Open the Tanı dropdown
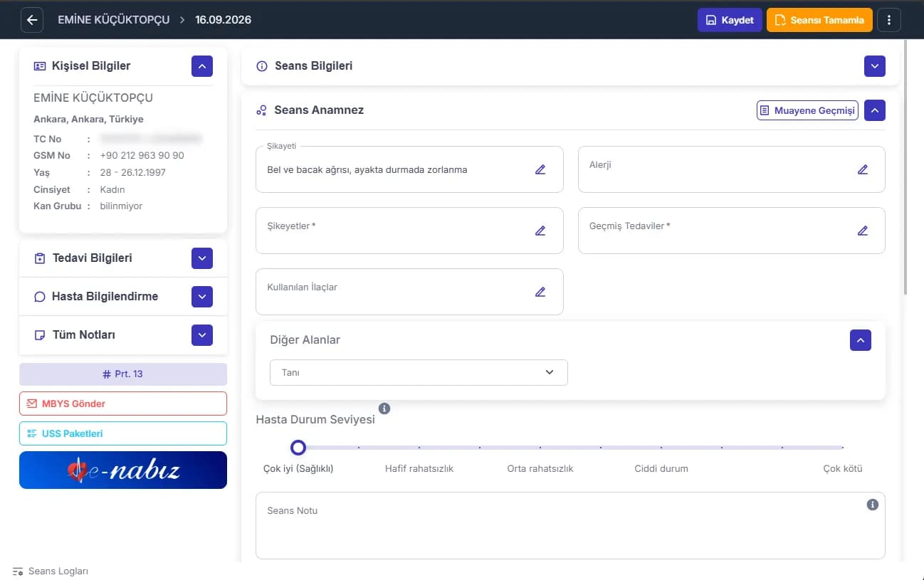The width and height of the screenshot is (924, 580). [x=419, y=373]
